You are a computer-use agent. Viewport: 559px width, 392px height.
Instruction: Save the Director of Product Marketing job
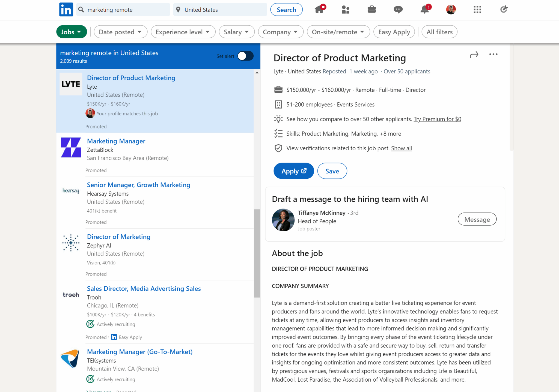tap(332, 171)
